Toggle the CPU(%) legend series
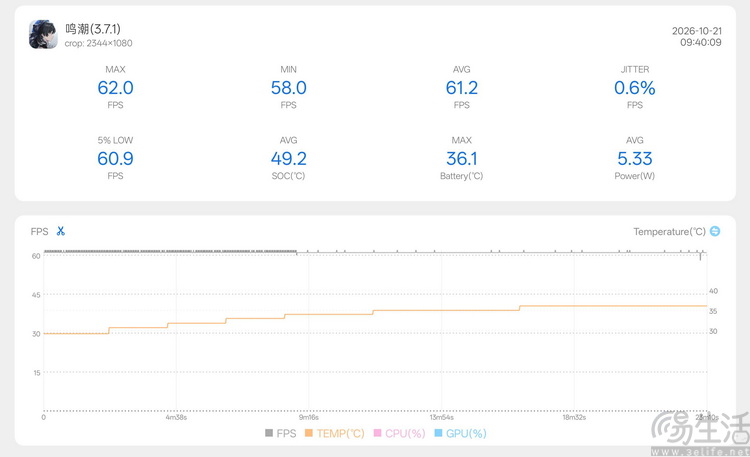This screenshot has width=750, height=457. coord(399,433)
